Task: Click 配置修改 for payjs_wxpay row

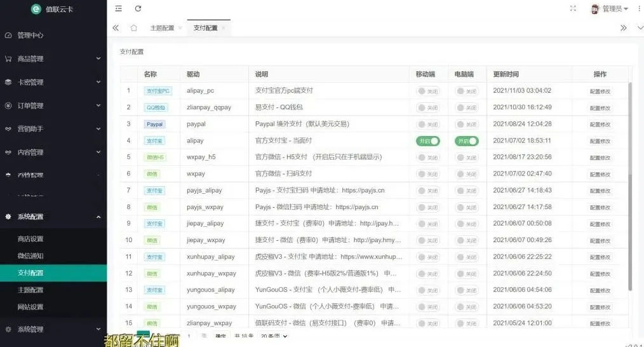Action: tap(600, 208)
